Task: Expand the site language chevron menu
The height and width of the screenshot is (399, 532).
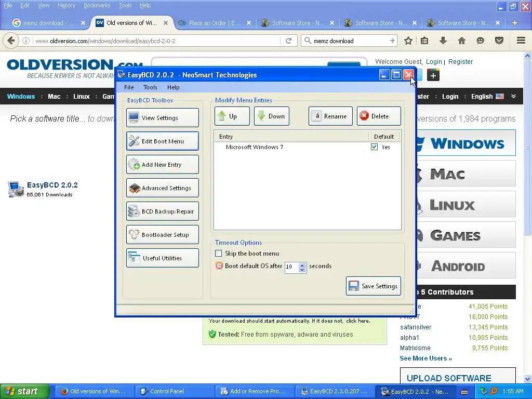Action: click(514, 96)
